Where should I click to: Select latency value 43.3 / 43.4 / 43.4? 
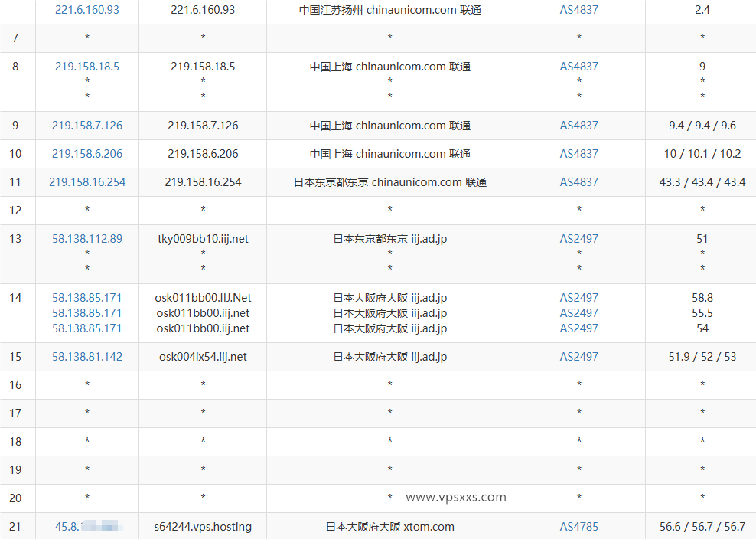coord(702,182)
